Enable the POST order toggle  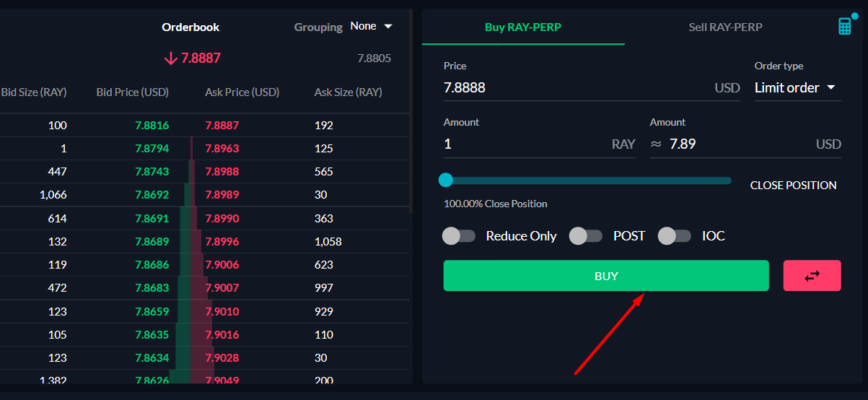tap(586, 235)
